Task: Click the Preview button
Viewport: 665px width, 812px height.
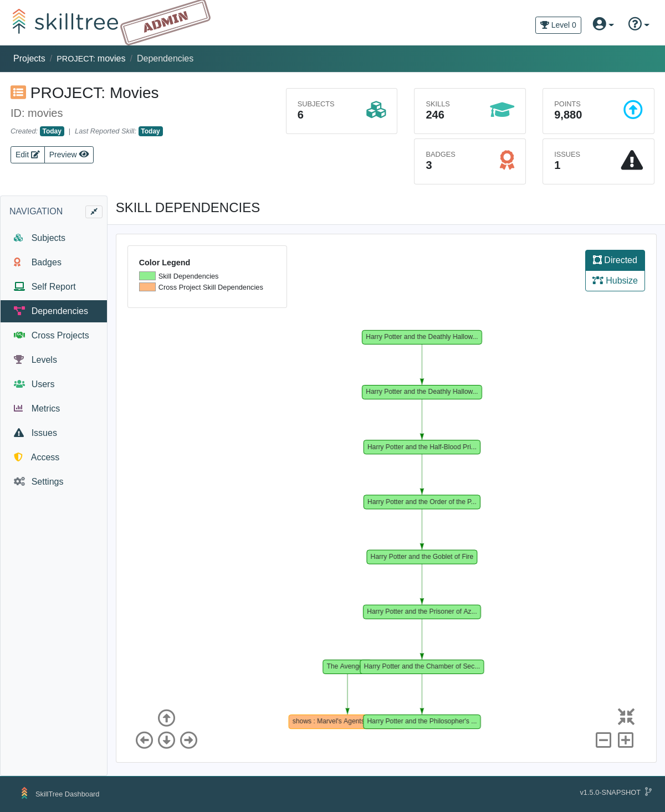Action: 69,155
